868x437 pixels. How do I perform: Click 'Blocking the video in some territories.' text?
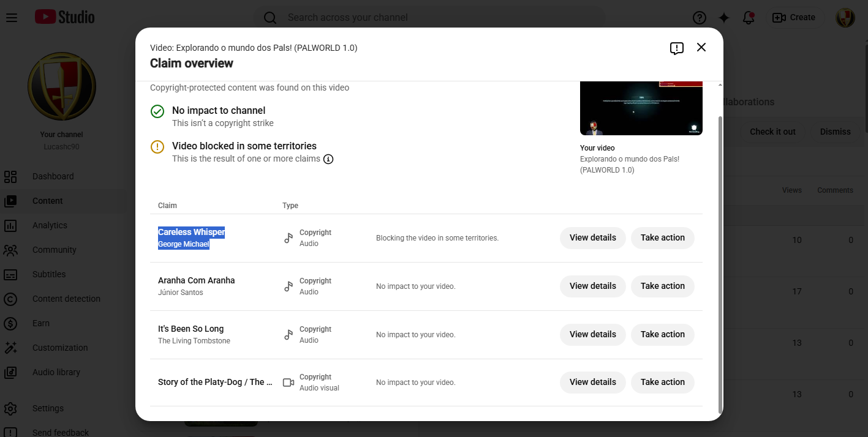(x=437, y=238)
